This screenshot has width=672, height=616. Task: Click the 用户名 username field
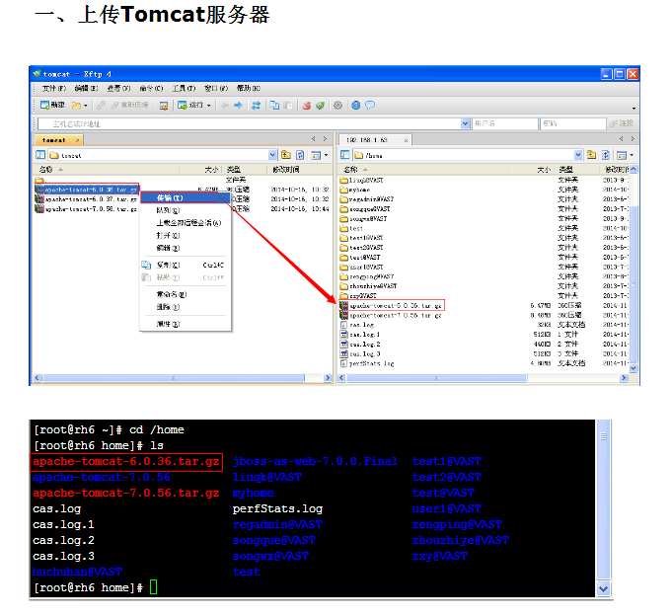[504, 123]
